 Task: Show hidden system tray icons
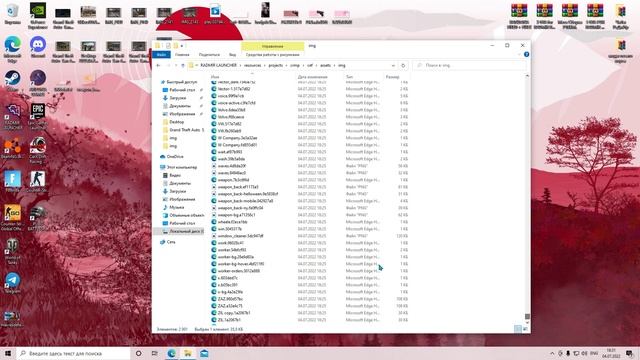click(x=552, y=353)
